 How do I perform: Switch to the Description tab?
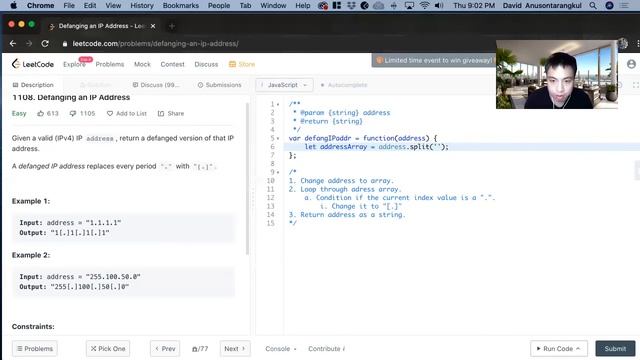point(33,85)
